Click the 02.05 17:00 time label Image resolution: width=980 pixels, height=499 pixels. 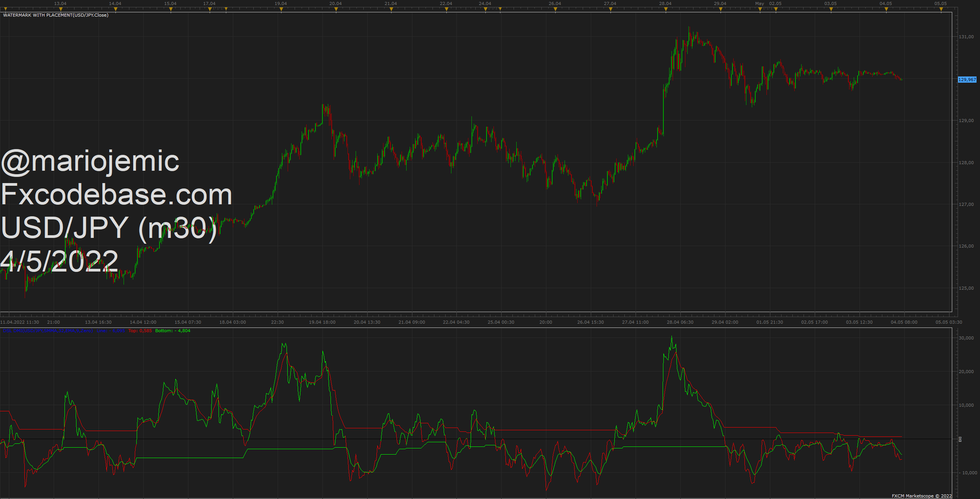click(x=814, y=322)
